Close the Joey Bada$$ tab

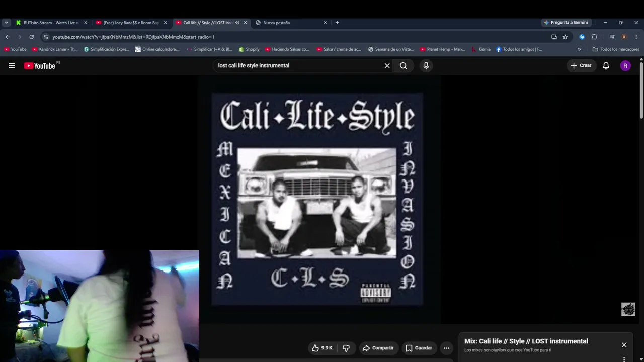point(165,23)
